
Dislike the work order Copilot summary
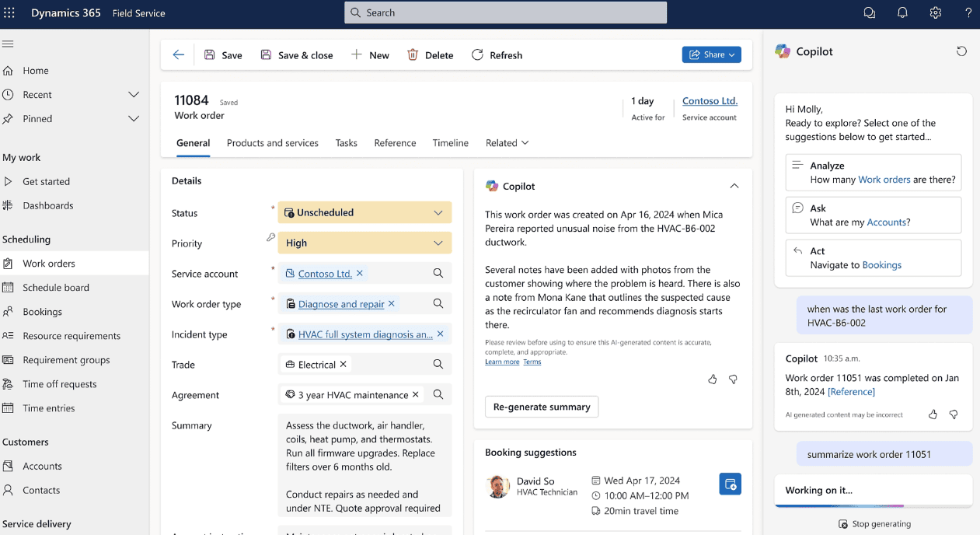point(733,379)
